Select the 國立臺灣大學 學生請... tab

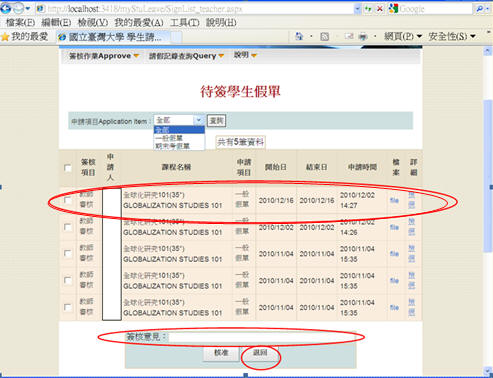(113, 37)
